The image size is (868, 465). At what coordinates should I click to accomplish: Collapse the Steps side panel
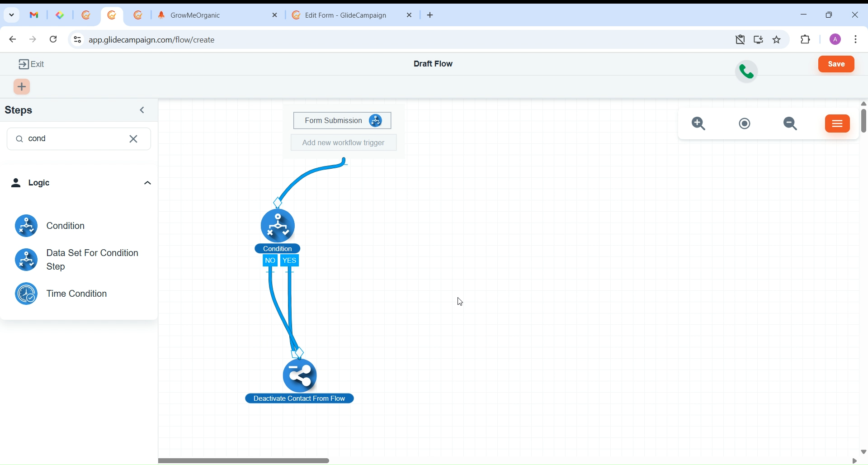click(143, 110)
